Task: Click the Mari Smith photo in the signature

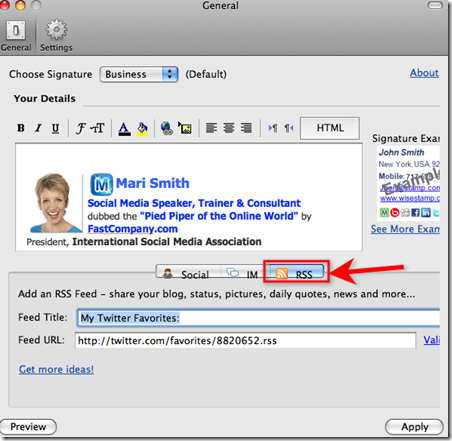Action: point(55,202)
